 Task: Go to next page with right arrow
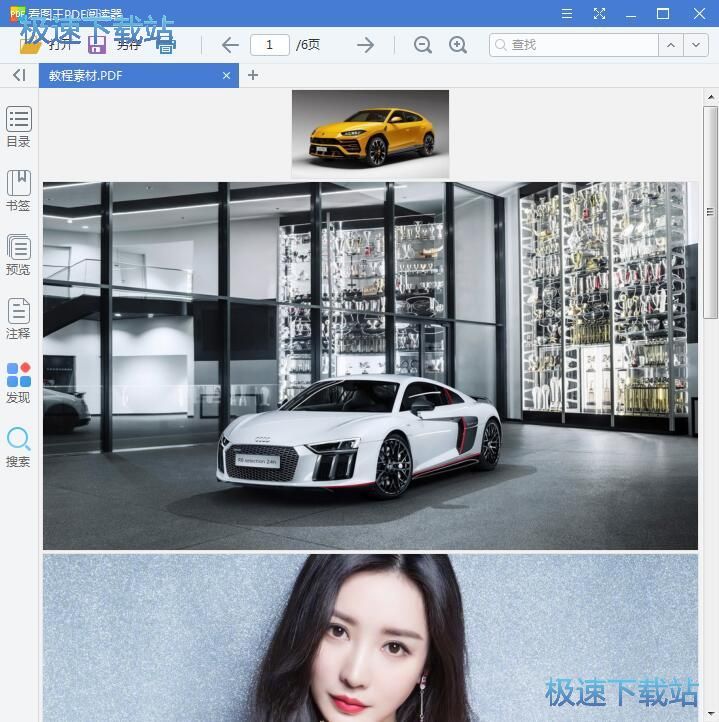click(x=366, y=45)
